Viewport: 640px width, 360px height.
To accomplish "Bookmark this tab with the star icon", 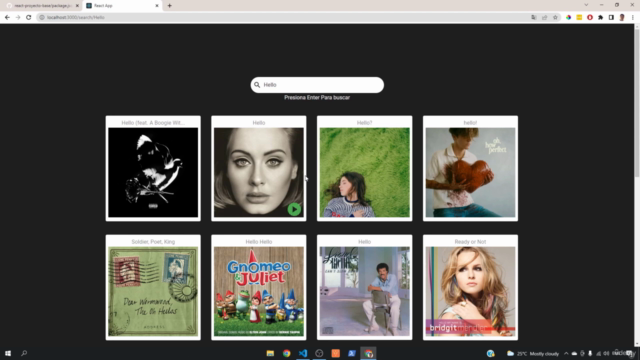I will (x=555, y=17).
